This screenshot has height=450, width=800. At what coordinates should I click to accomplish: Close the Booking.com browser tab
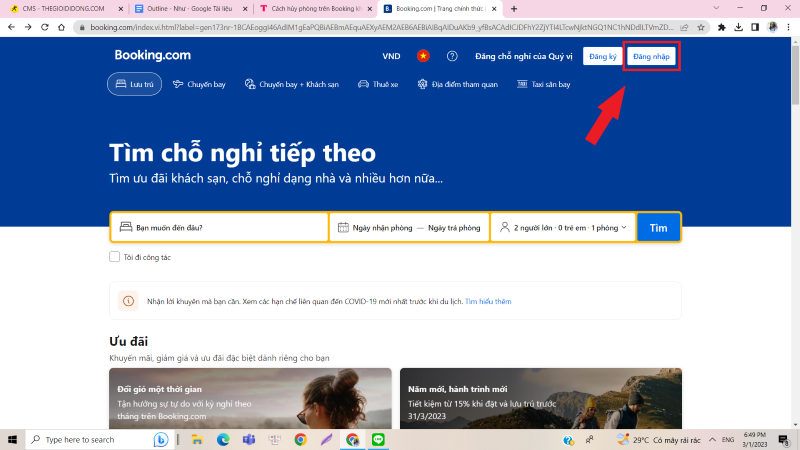[494, 9]
